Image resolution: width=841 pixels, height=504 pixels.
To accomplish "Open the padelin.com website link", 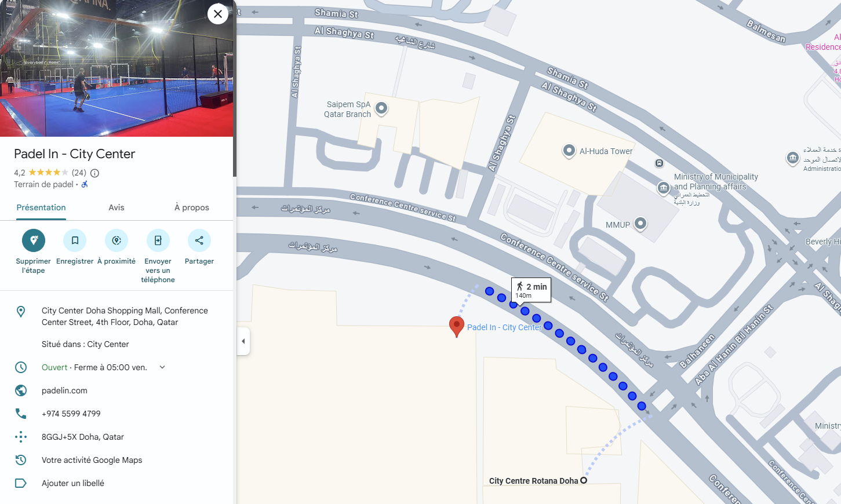I will pos(64,390).
